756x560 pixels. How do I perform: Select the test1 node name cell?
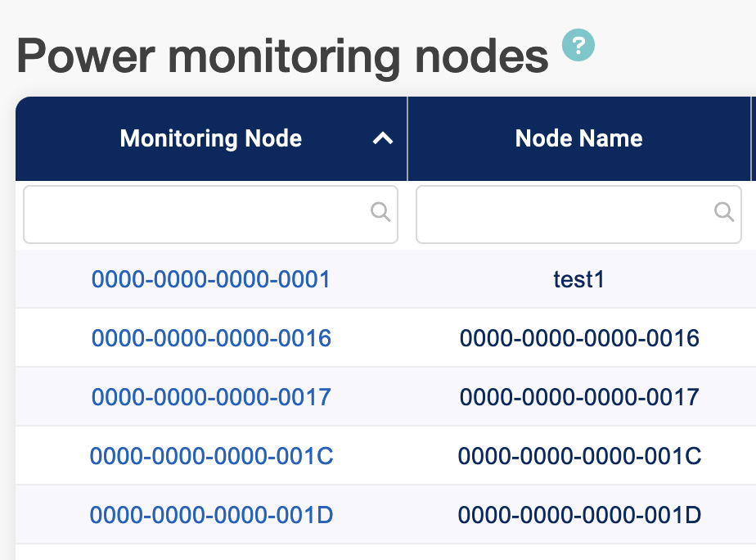click(578, 280)
